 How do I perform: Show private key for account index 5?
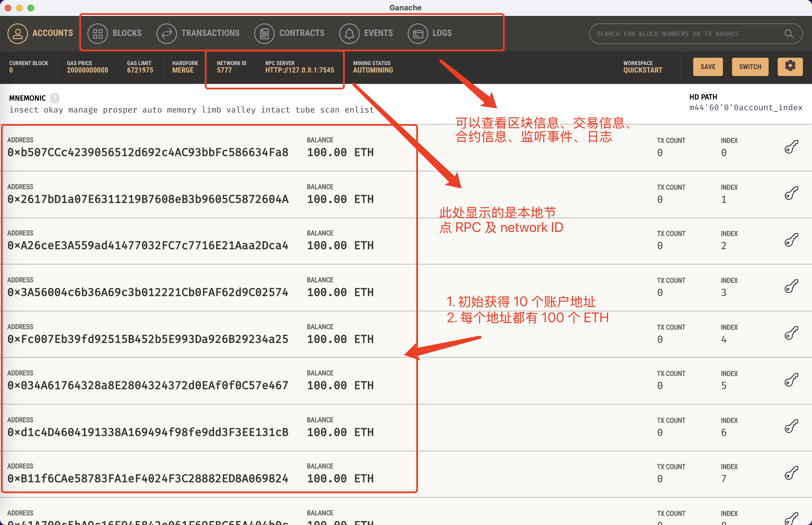point(791,380)
